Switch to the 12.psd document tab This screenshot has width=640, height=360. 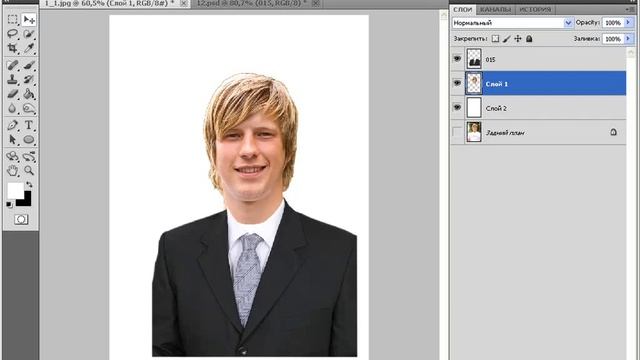tap(251, 3)
